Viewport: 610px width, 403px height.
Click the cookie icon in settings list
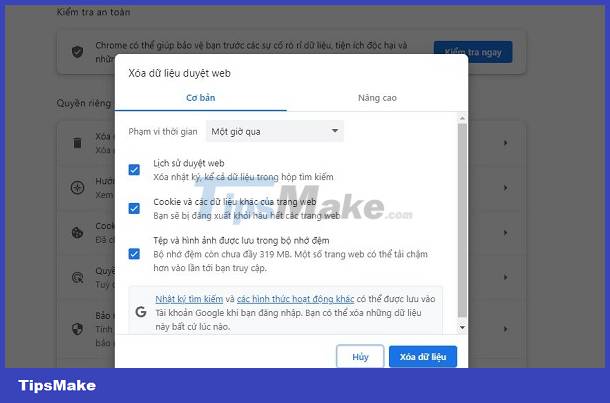[x=77, y=233]
